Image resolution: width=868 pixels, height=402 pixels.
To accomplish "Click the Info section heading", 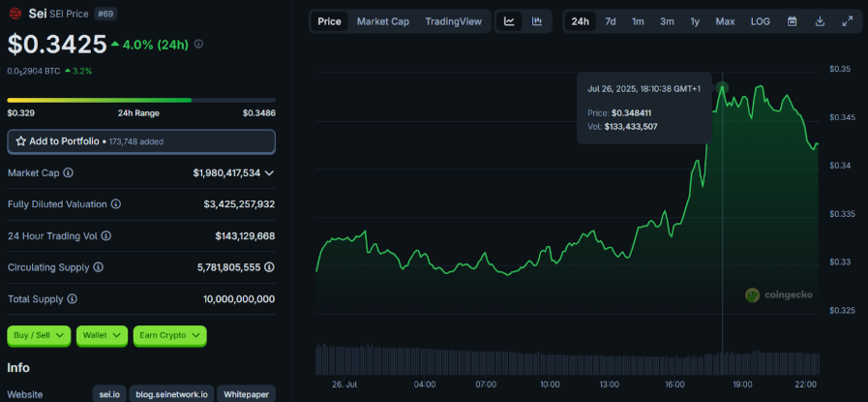I will pyautogui.click(x=18, y=368).
